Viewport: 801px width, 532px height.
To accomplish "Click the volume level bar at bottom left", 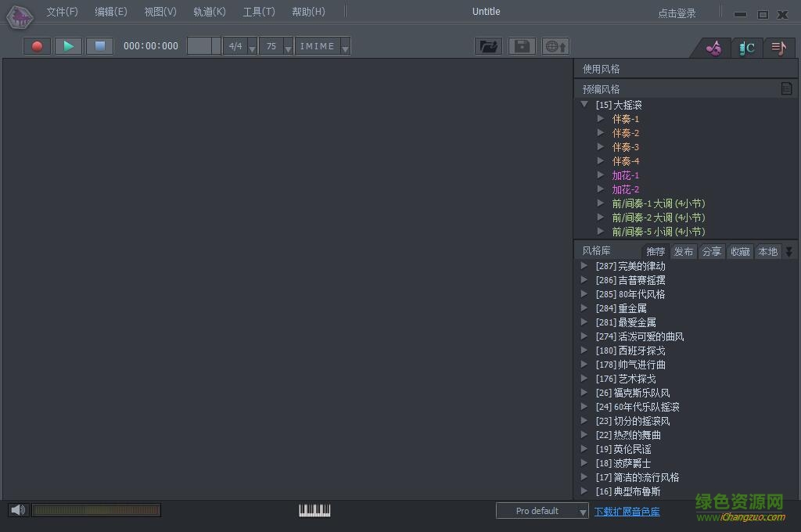I will click(x=96, y=509).
